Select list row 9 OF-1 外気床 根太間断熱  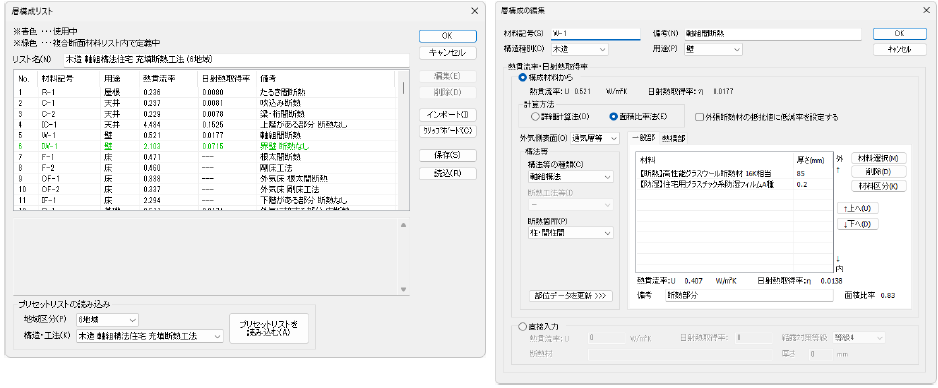tap(206, 178)
